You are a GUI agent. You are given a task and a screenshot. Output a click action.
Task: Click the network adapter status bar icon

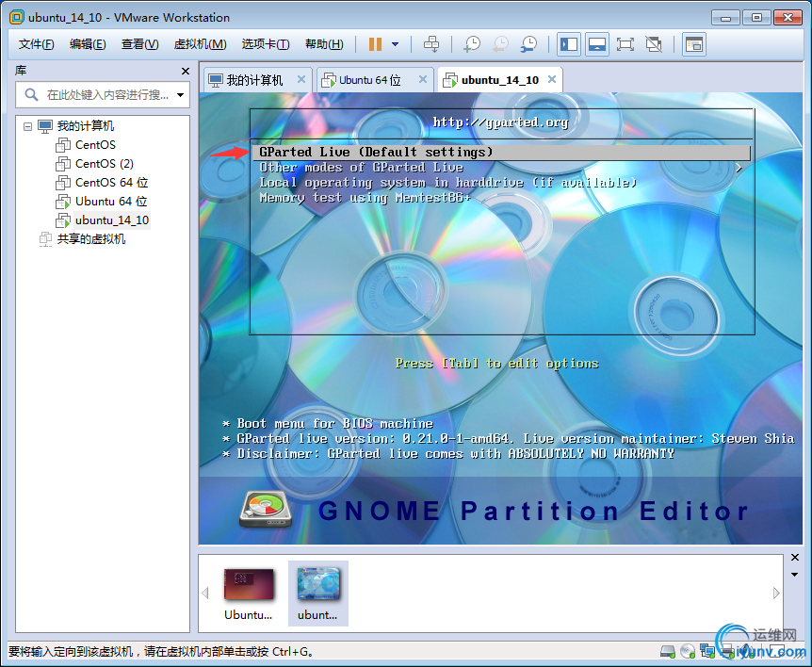pyautogui.click(x=707, y=651)
